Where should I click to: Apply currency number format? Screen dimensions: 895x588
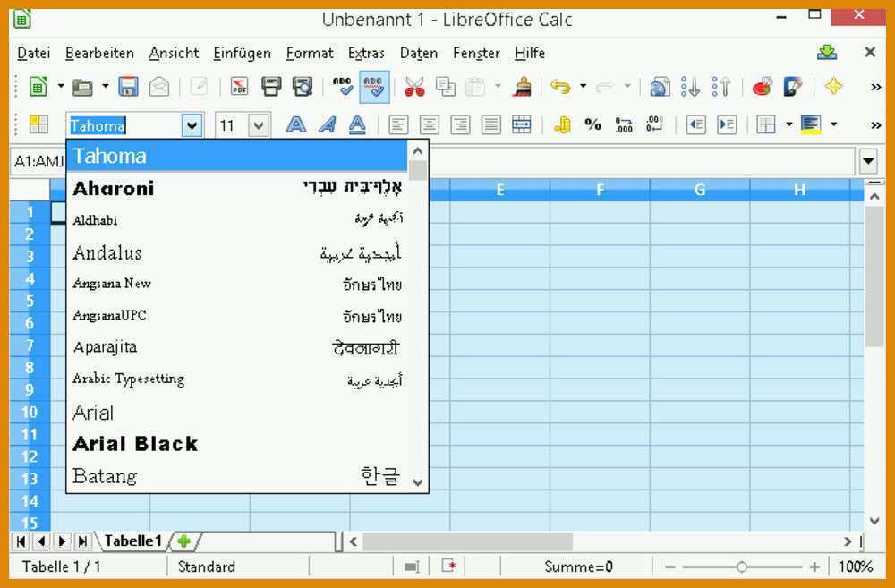pos(562,124)
